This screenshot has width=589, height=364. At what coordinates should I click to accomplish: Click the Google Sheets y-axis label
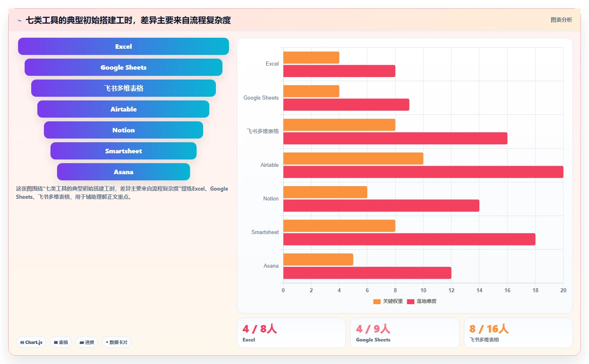point(261,98)
